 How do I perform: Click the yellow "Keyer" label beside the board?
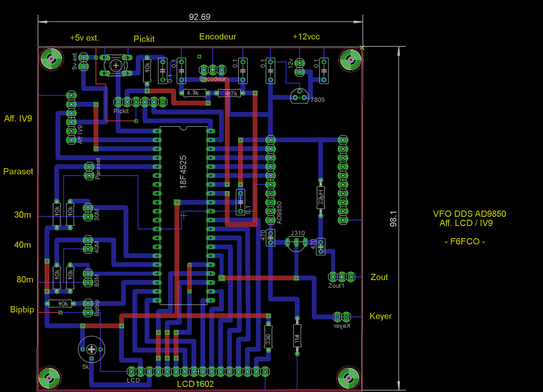(x=381, y=316)
